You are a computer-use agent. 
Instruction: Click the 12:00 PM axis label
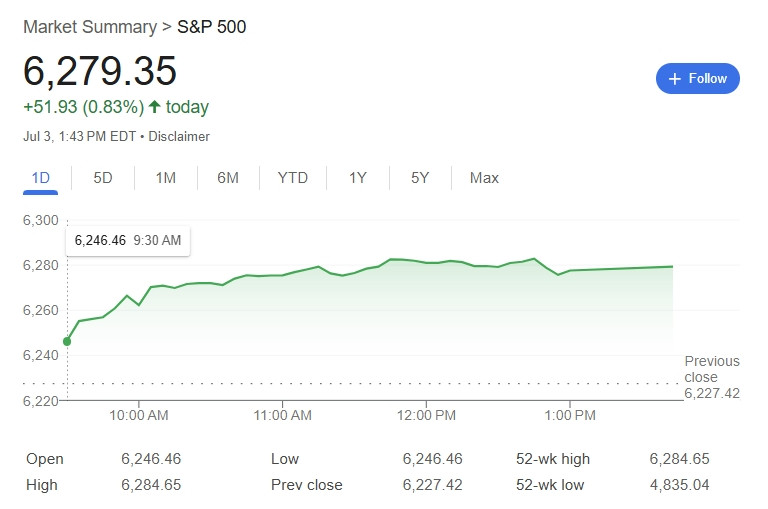click(x=426, y=415)
